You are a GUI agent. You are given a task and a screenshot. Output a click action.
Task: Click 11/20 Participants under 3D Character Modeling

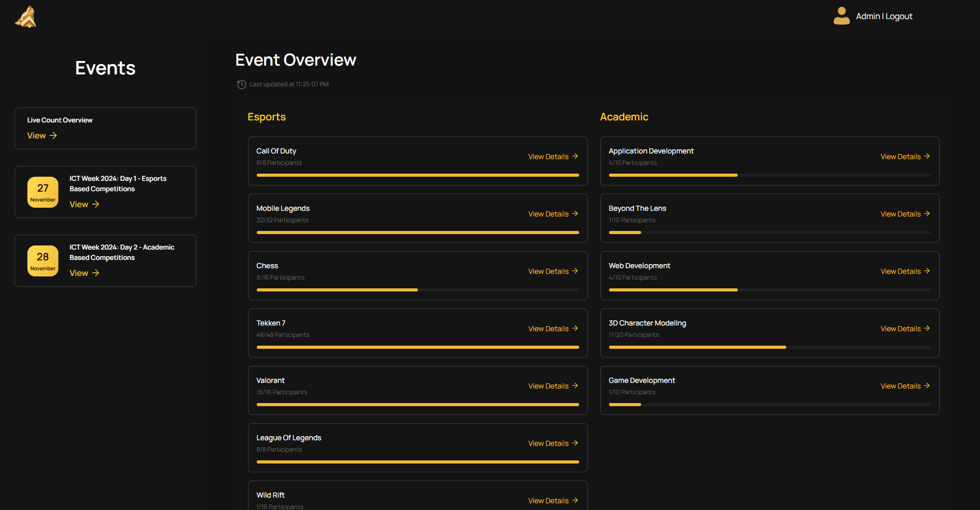634,335
